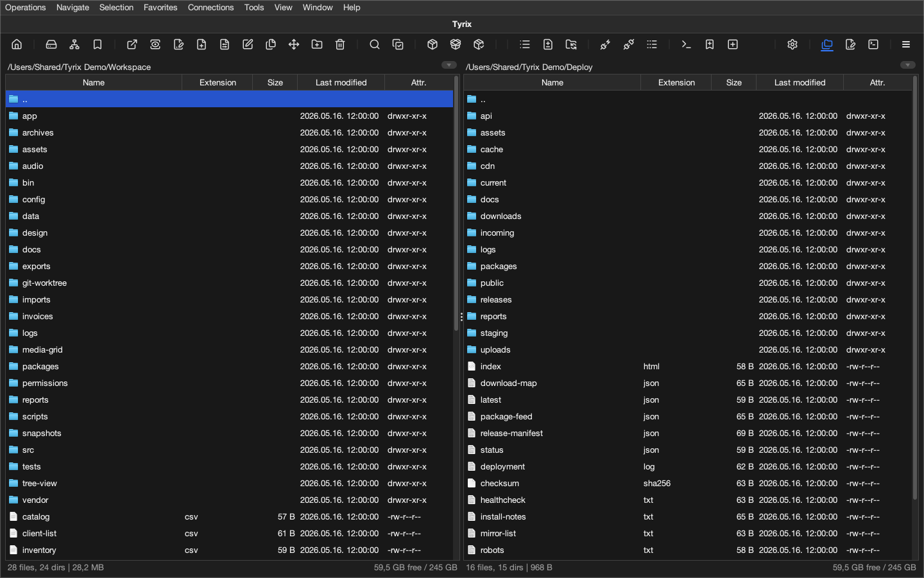Click the disconnect plug icon
Image resolution: width=924 pixels, height=578 pixels.
pos(629,44)
